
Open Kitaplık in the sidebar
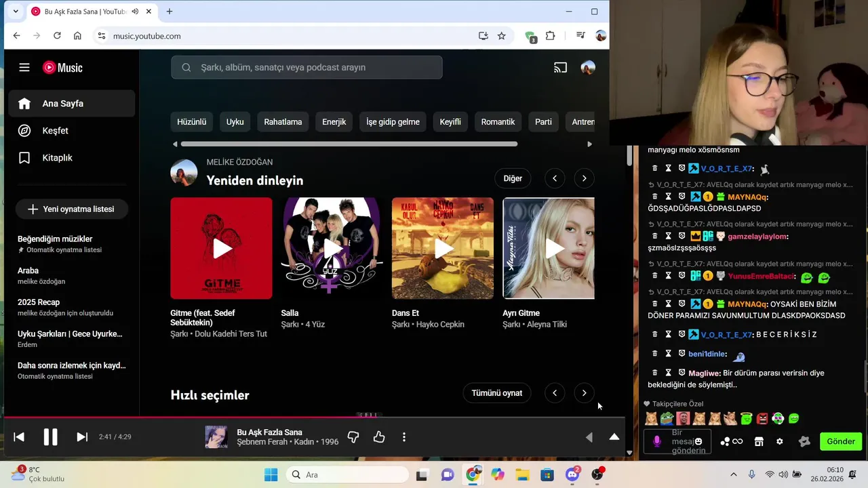point(72,158)
